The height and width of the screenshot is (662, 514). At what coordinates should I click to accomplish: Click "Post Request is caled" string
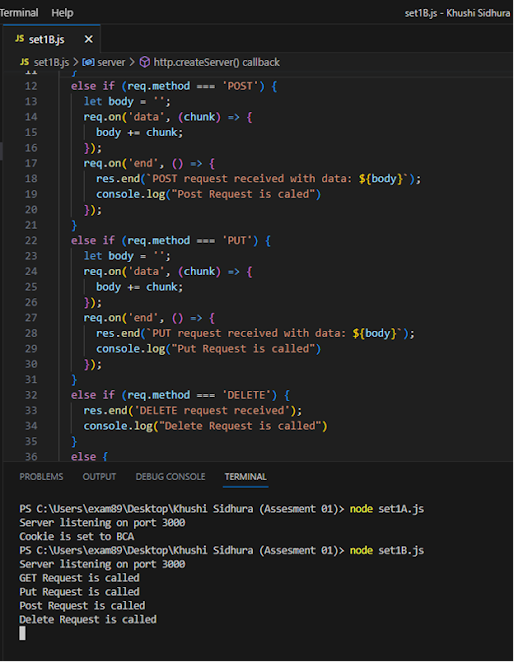click(243, 194)
